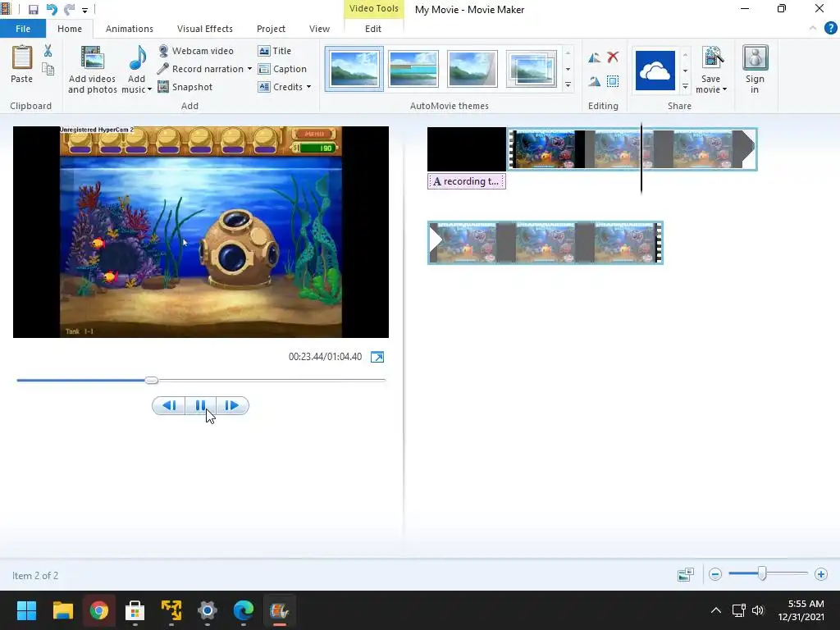Change thumbnail size icon in status bar
Image resolution: width=840 pixels, height=630 pixels.
pyautogui.click(x=686, y=575)
